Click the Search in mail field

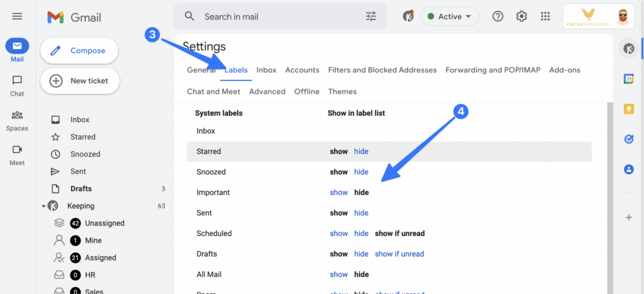pyautogui.click(x=277, y=16)
